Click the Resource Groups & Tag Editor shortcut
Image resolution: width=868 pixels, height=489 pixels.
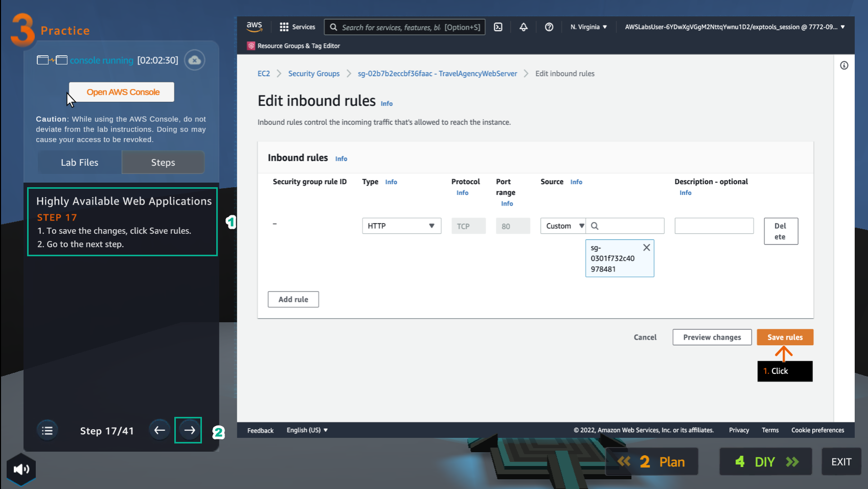[294, 46]
